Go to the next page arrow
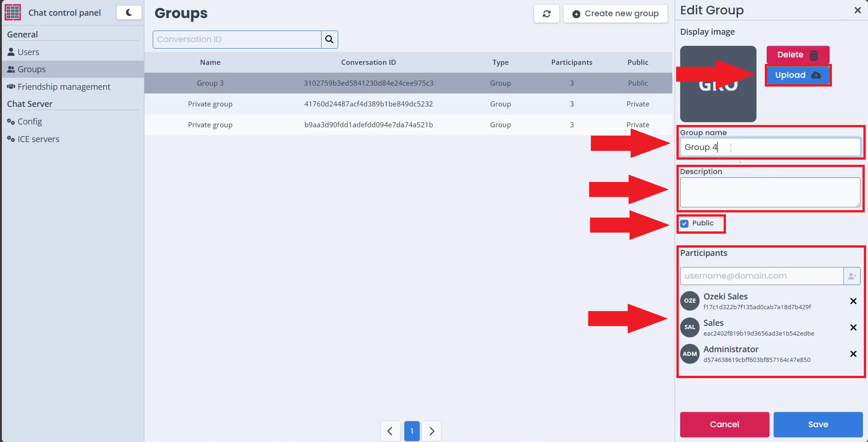Screen dimensions: 868x442 (x=431, y=431)
